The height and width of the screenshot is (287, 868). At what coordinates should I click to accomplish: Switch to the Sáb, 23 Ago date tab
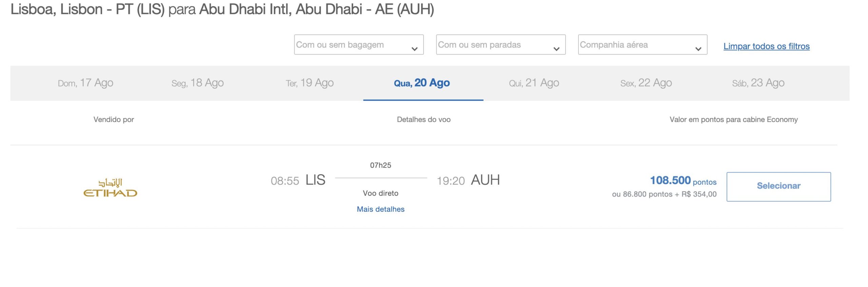pyautogui.click(x=758, y=83)
